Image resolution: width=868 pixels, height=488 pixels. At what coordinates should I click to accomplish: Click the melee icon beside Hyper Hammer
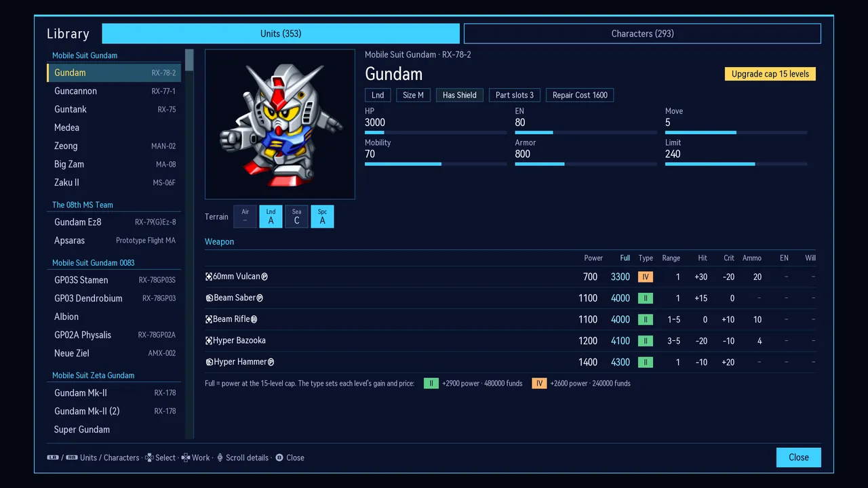[210, 362]
